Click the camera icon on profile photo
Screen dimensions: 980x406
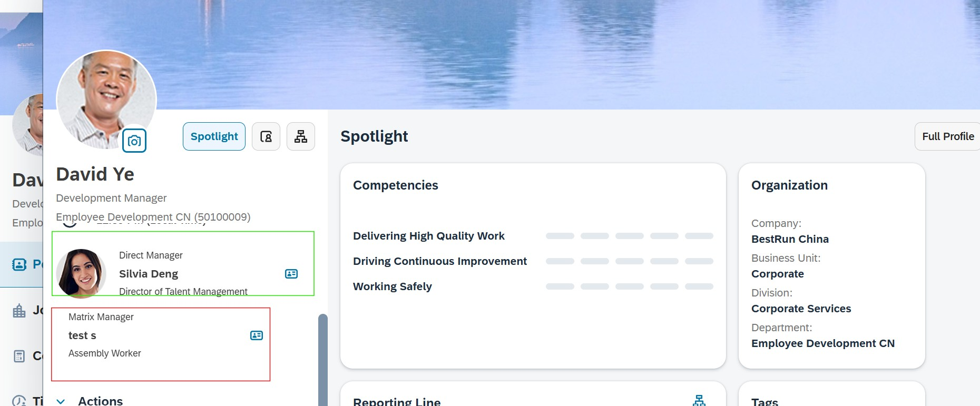tap(134, 141)
